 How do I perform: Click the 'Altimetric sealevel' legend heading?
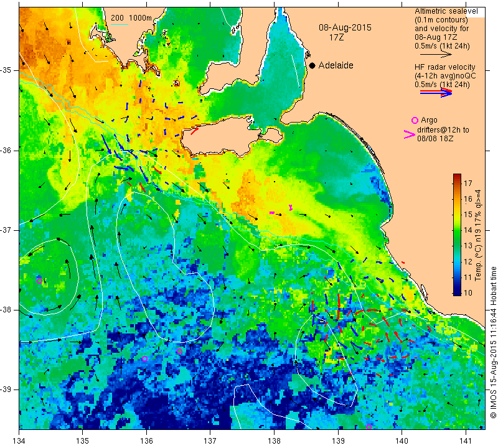(446, 11)
